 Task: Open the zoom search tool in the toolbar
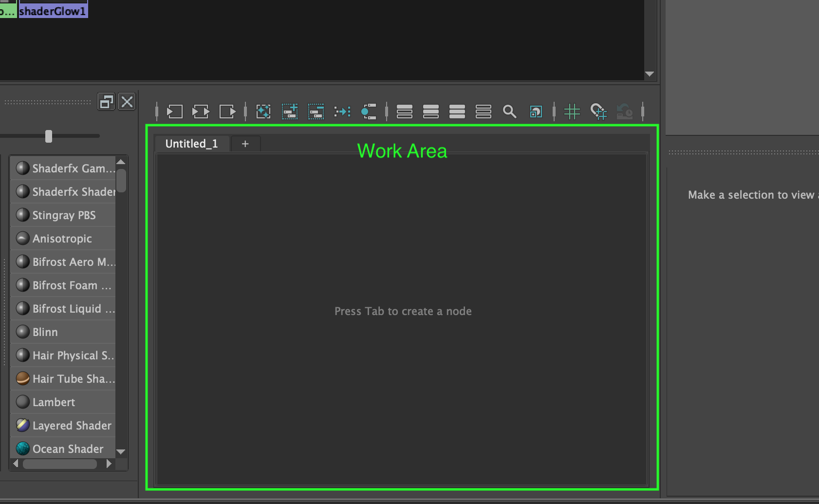(509, 111)
